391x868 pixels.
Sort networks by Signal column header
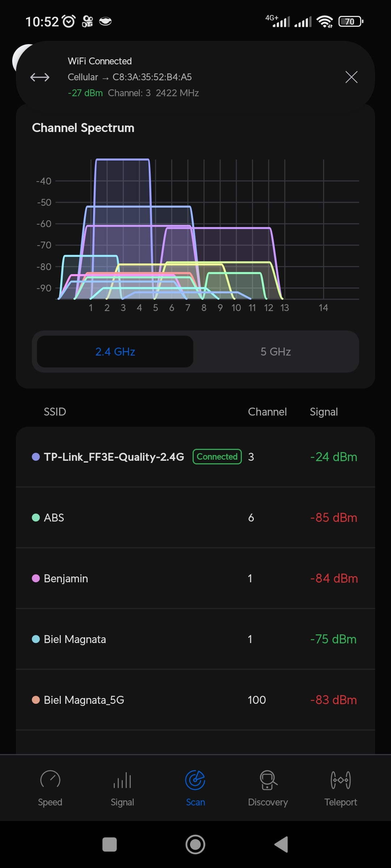[x=324, y=412]
